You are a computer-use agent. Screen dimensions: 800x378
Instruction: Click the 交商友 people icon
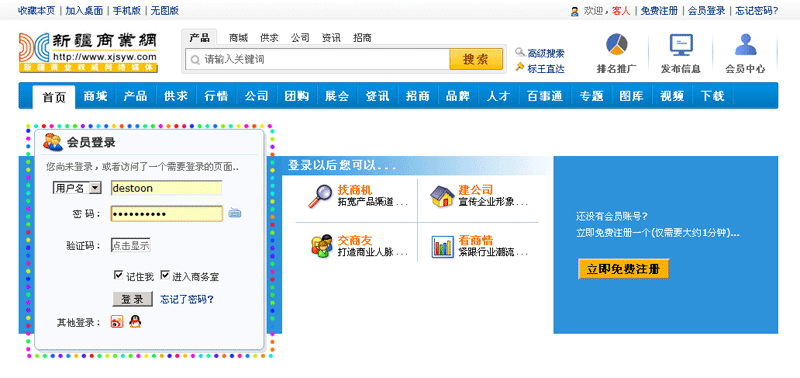point(321,246)
